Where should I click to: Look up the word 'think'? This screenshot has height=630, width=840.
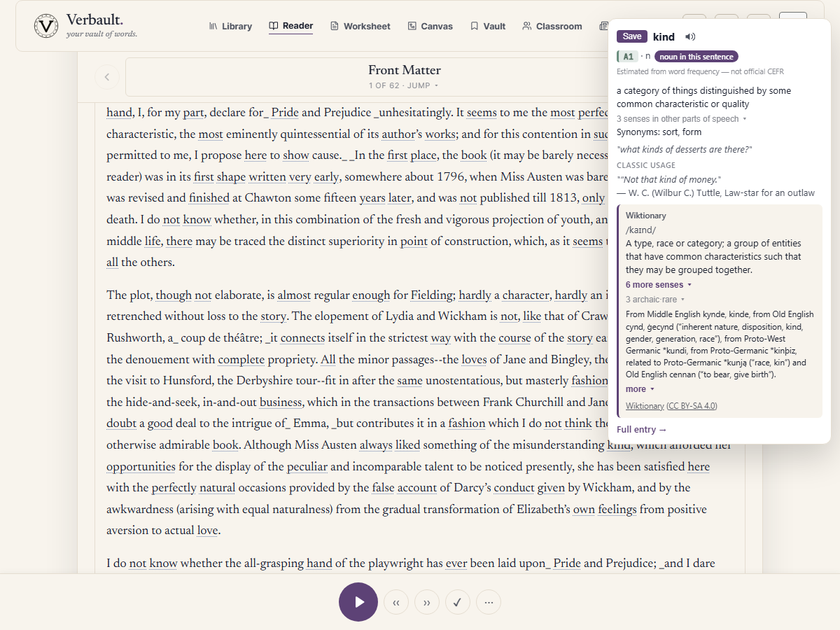click(x=578, y=423)
